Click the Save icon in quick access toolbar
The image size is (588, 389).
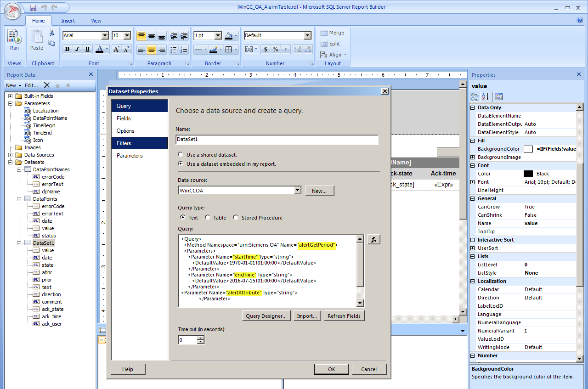(33, 8)
